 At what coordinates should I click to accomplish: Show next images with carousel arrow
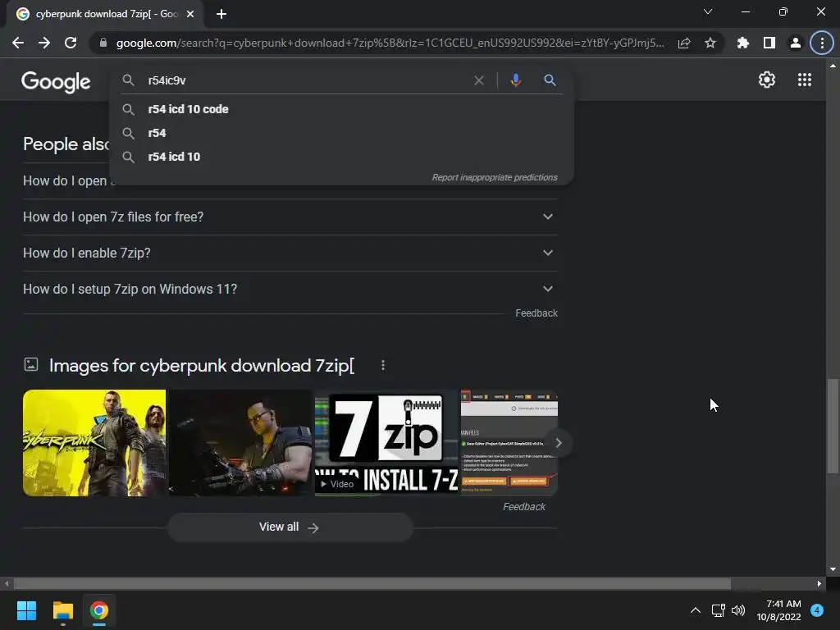click(558, 443)
